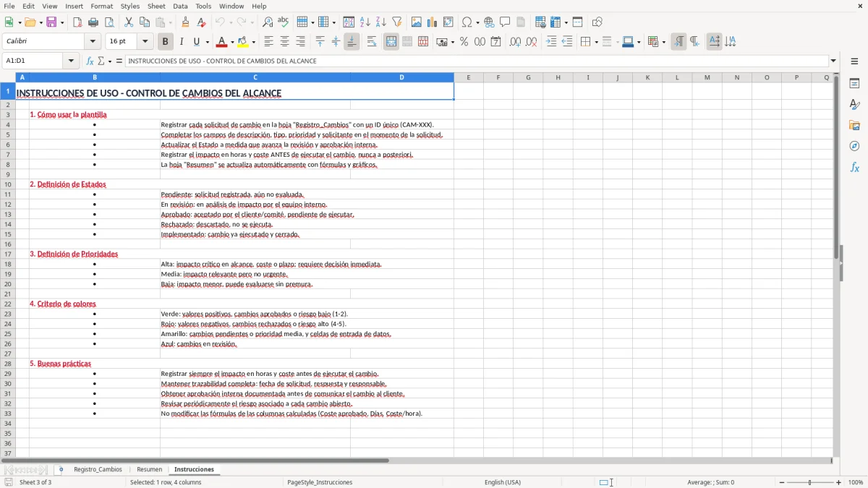Viewport: 868px width, 488px height.
Task: Open the Sheet menu
Action: pyautogui.click(x=156, y=6)
